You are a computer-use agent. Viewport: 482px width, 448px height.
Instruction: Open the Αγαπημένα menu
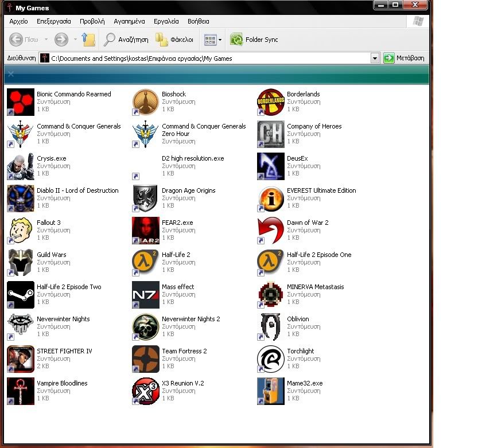coord(129,21)
